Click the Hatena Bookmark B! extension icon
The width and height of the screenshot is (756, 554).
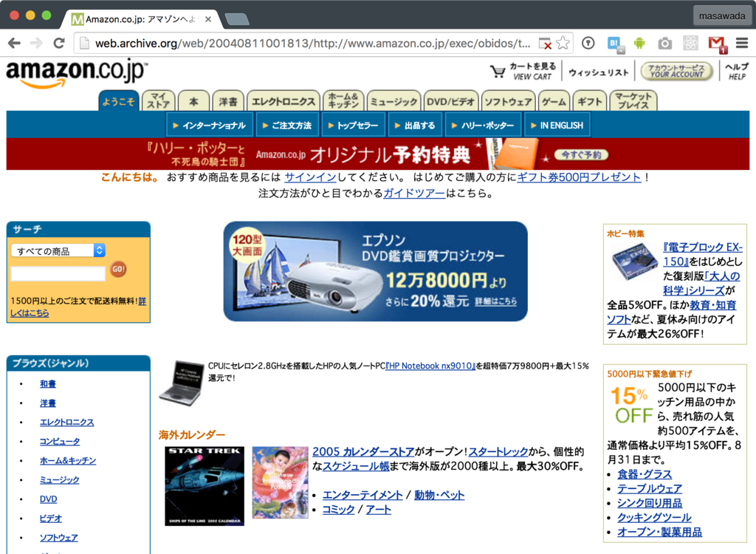[x=615, y=44]
